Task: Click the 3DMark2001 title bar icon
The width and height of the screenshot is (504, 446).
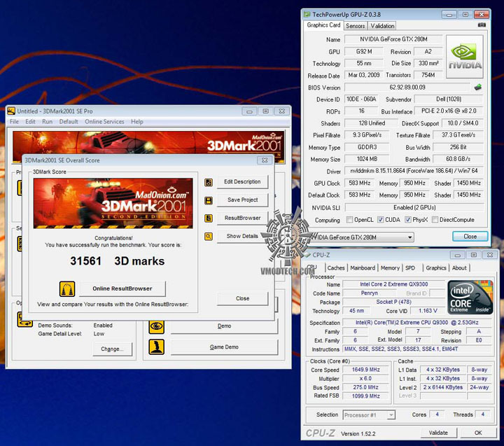Action: click(x=11, y=111)
